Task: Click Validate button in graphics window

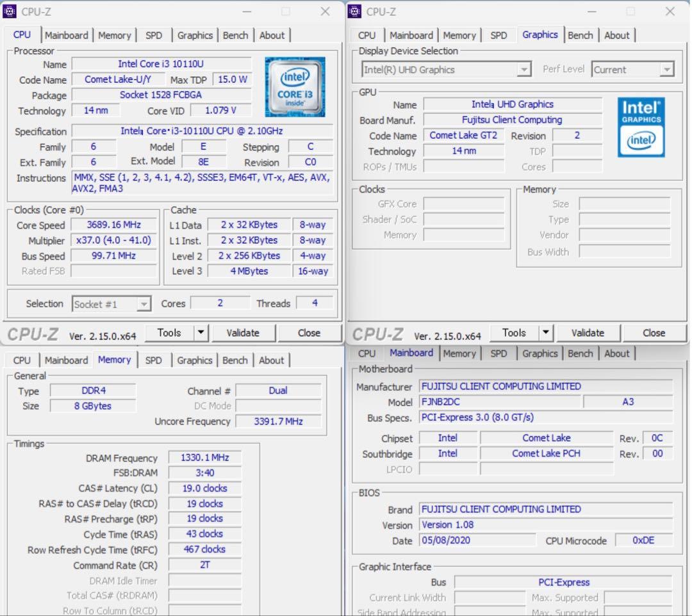Action: pyautogui.click(x=588, y=332)
